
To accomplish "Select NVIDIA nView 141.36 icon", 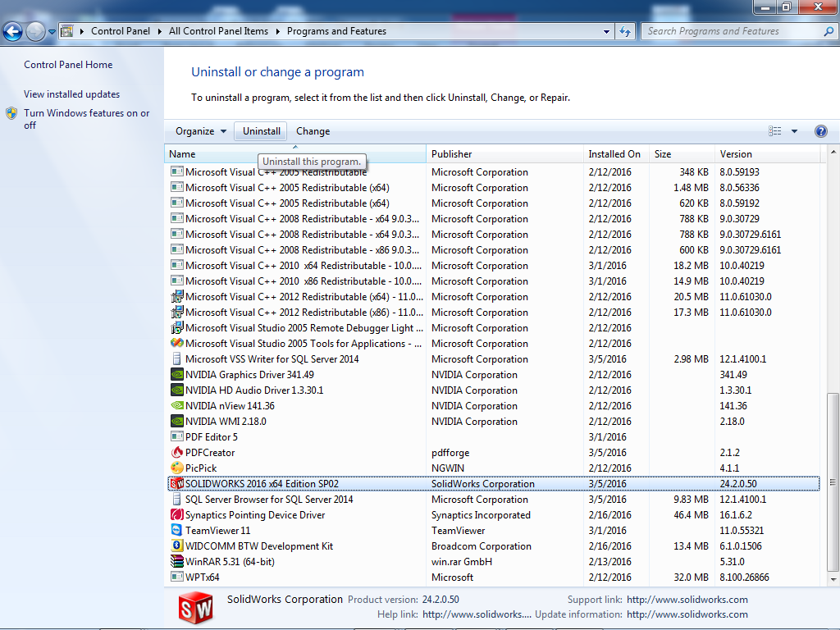I will (177, 405).
